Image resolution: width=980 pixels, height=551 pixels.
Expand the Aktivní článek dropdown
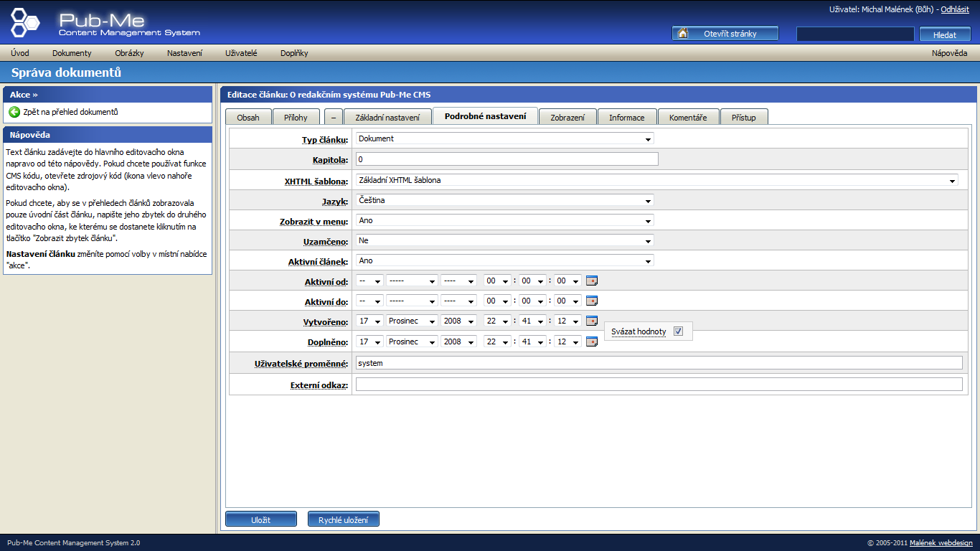click(x=505, y=261)
